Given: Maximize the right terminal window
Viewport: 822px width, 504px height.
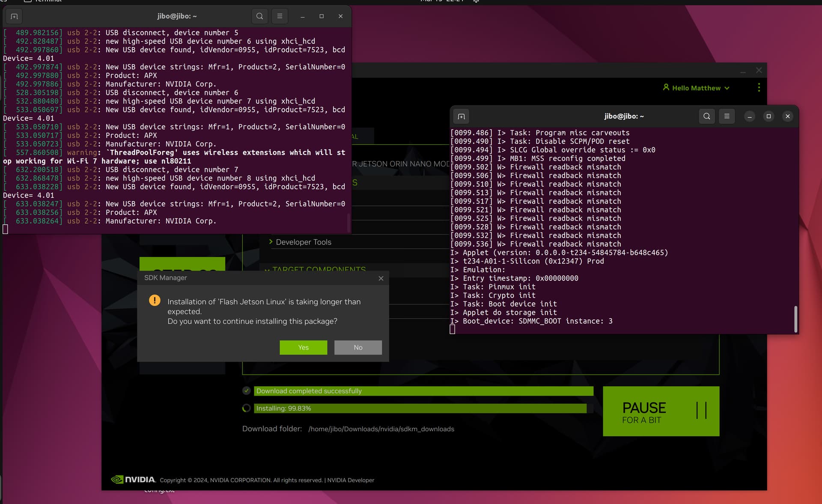Looking at the screenshot, I should click(x=768, y=116).
